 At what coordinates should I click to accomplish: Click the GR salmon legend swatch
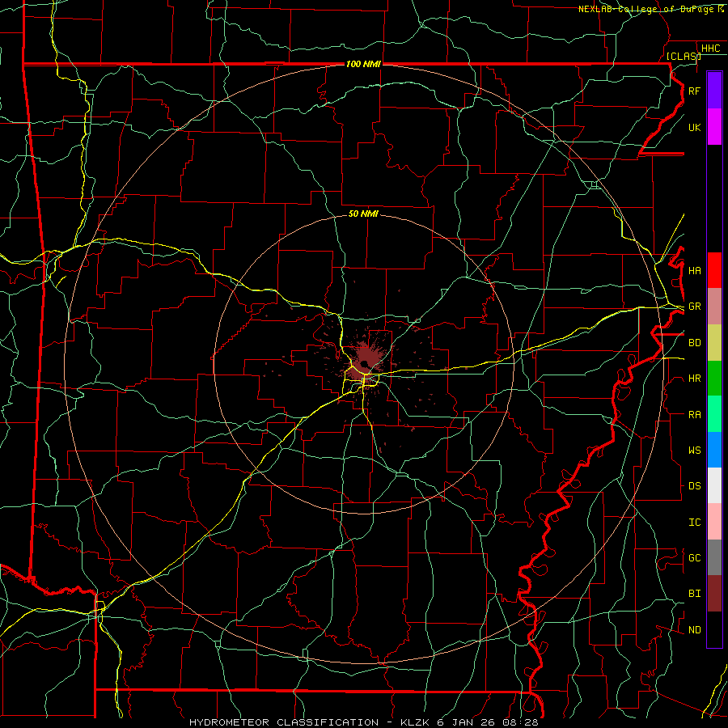tap(714, 306)
